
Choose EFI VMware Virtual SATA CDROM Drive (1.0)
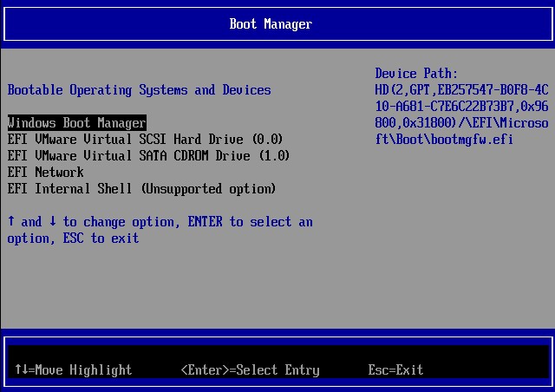pos(148,156)
